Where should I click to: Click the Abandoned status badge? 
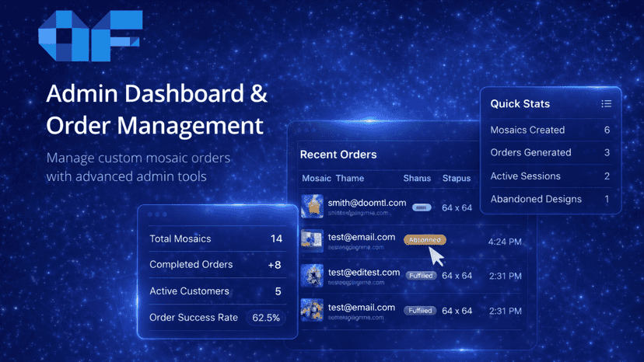425,240
